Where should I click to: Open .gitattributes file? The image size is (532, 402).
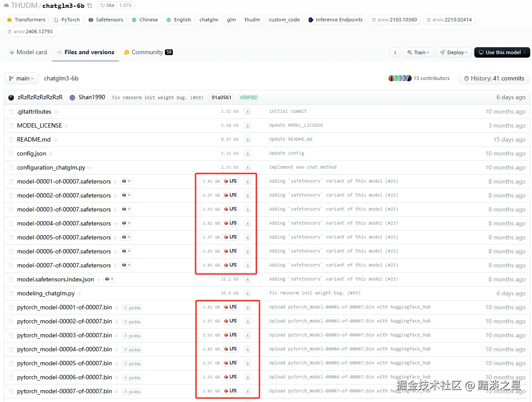point(34,111)
